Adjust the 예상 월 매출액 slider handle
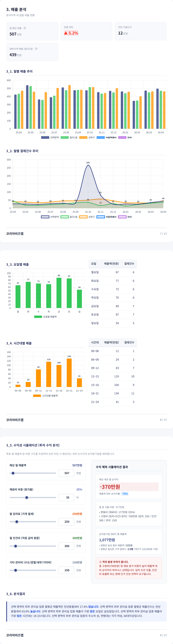The height and width of the screenshot is (644, 173). pyautogui.click(x=13, y=473)
